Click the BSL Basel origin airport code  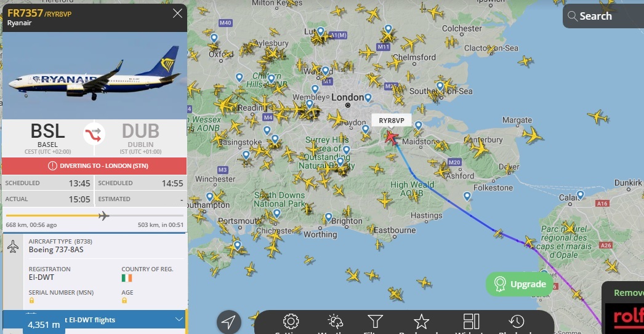coord(47,131)
